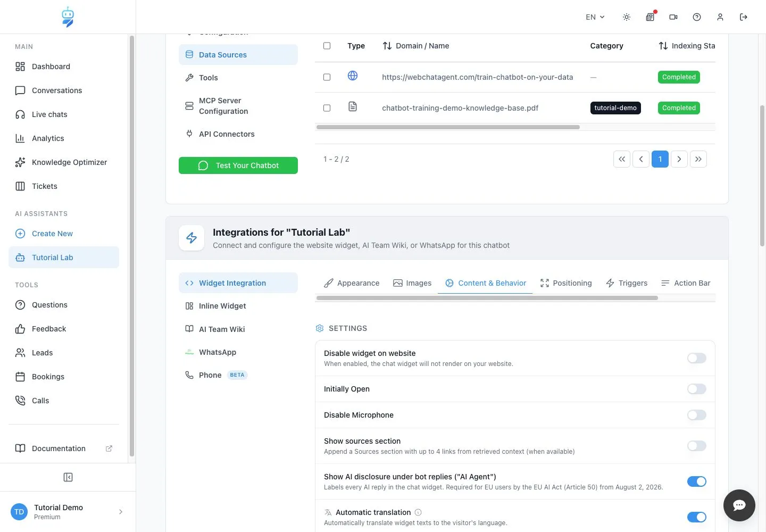Open Knowledge Optimizer

coord(64,162)
